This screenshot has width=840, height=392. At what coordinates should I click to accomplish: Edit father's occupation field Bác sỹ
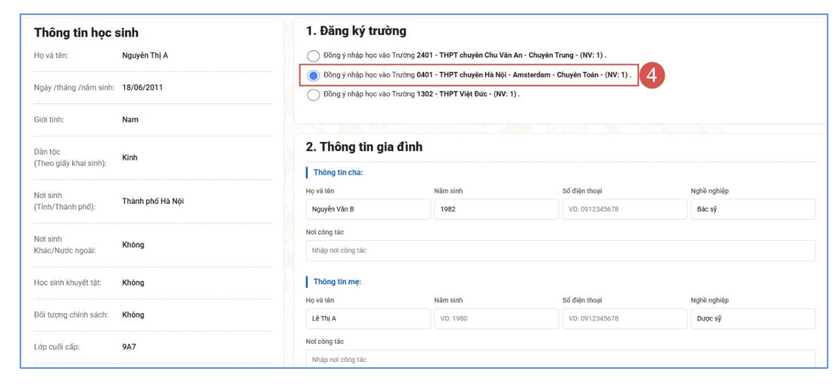753,209
